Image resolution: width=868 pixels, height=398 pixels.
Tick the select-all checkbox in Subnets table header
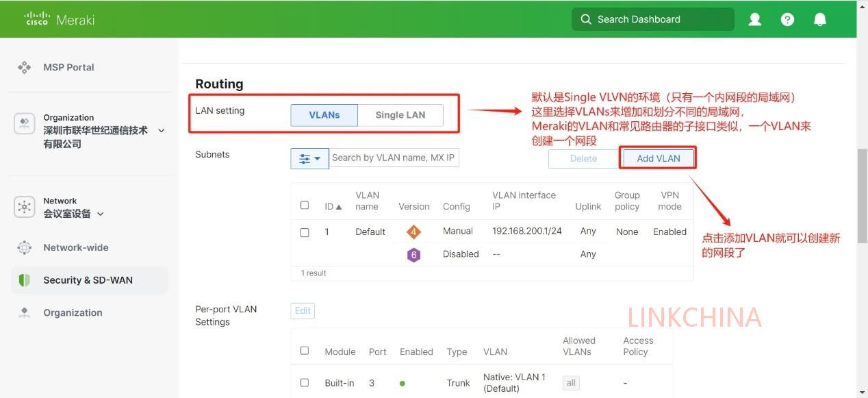click(x=305, y=205)
